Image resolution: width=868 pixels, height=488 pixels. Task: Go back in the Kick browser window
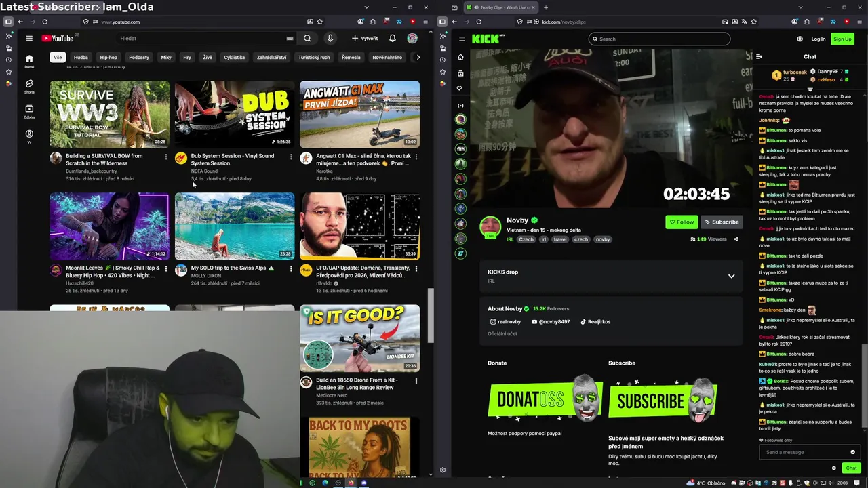tap(454, 22)
